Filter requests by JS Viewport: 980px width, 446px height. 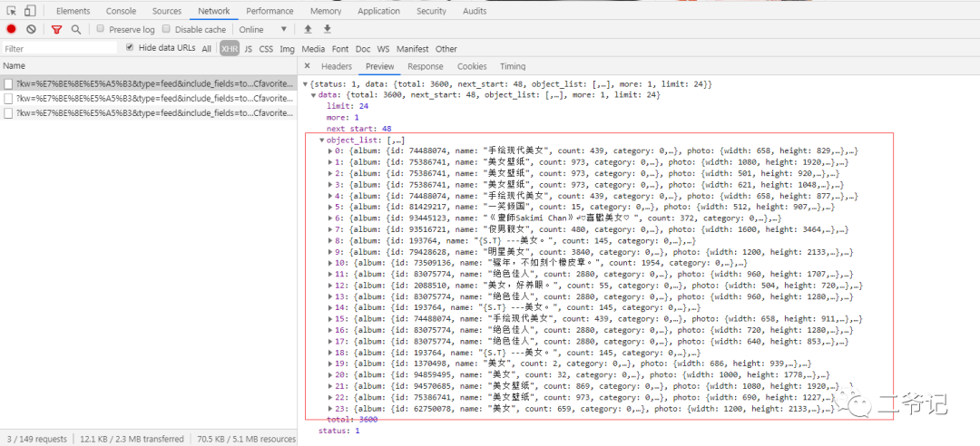[248, 49]
